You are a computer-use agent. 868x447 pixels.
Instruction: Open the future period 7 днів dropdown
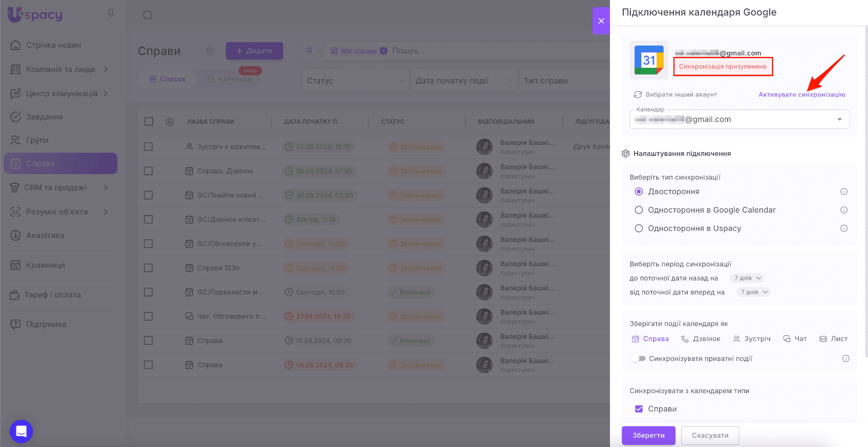tap(754, 292)
